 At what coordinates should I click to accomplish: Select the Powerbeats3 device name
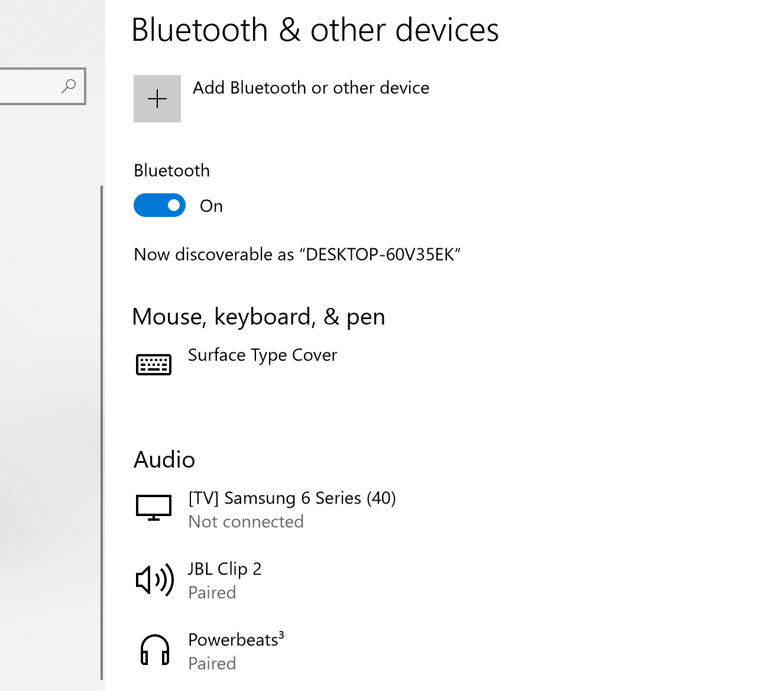[x=236, y=640]
